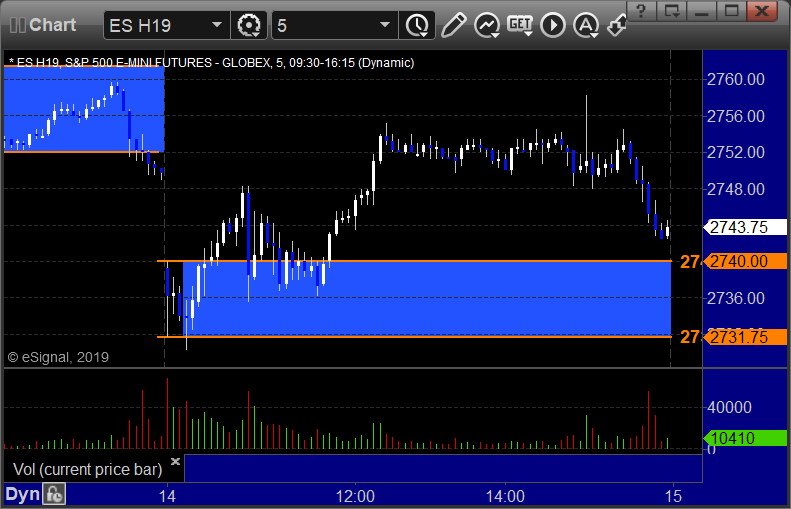
Task: Select the orange 2740.00 horizontal line
Action: click(x=414, y=261)
